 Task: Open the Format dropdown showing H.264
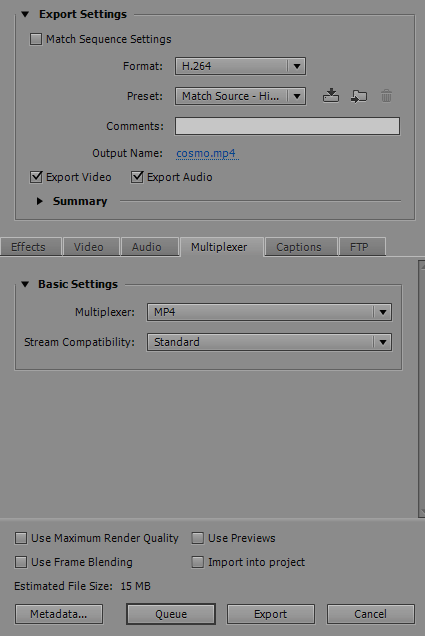coord(240,66)
